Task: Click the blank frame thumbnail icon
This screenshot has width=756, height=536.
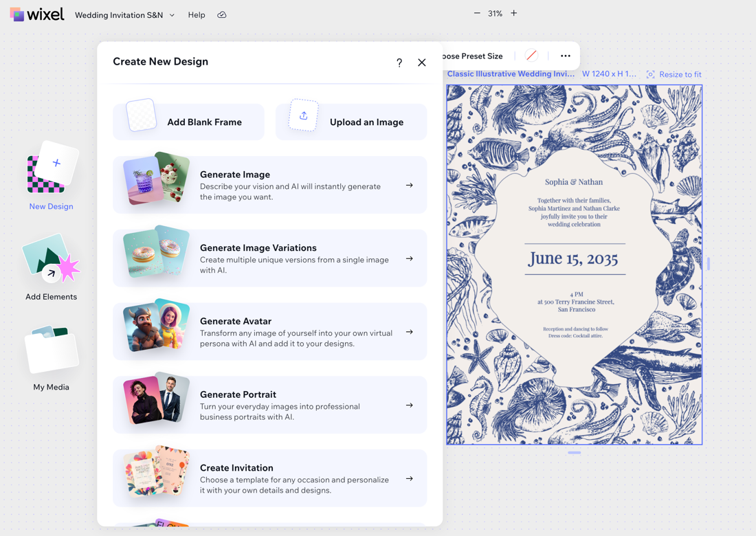Action: (x=142, y=115)
